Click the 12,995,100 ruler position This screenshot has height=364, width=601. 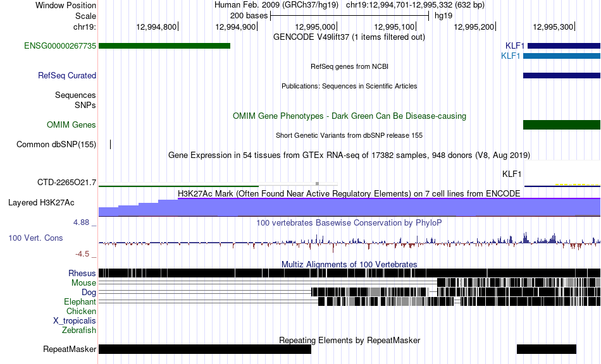tap(394, 27)
